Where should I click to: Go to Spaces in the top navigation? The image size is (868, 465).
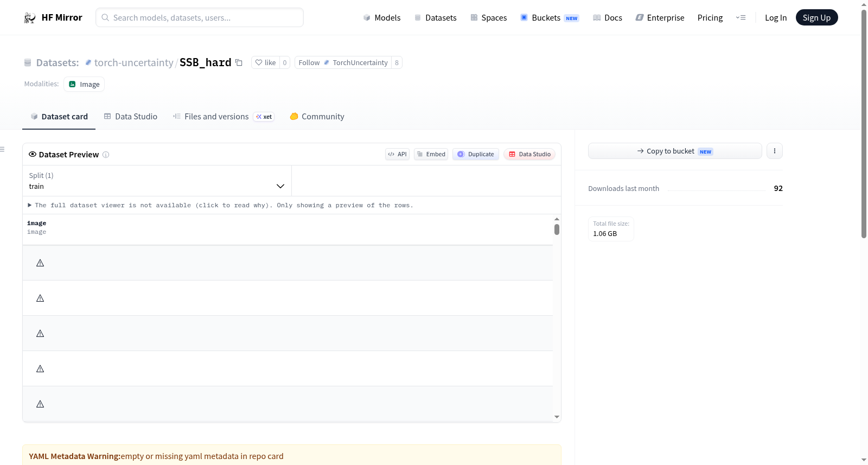click(489, 18)
